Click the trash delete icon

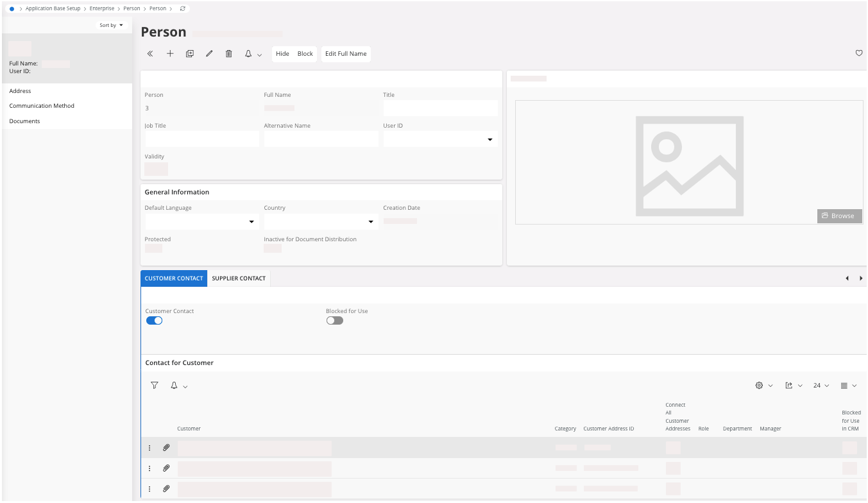tap(228, 54)
